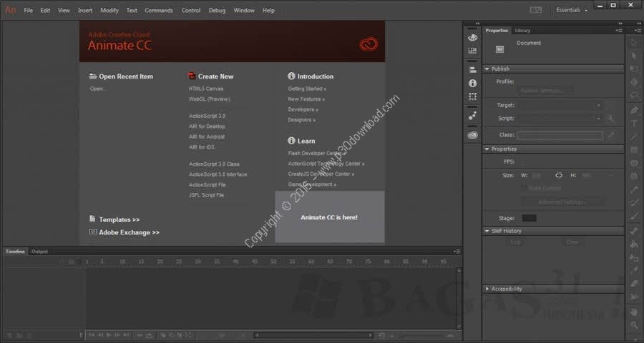The height and width of the screenshot is (343, 644).
Task: Select the Hand tool in tools panel
Action: click(634, 312)
